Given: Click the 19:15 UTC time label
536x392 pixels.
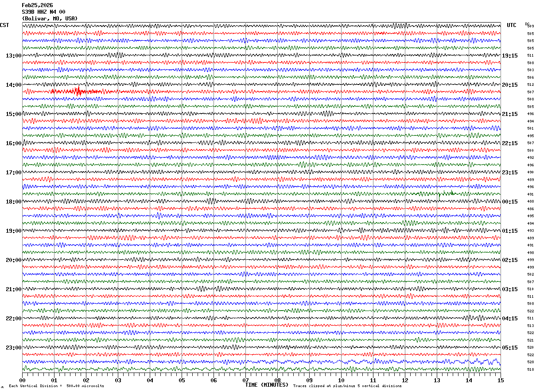Looking at the screenshot, I should tap(510, 56).
